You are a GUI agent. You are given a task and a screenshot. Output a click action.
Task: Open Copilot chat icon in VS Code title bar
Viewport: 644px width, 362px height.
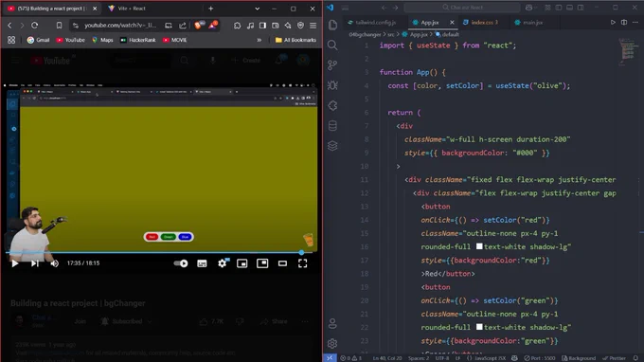(530, 8)
